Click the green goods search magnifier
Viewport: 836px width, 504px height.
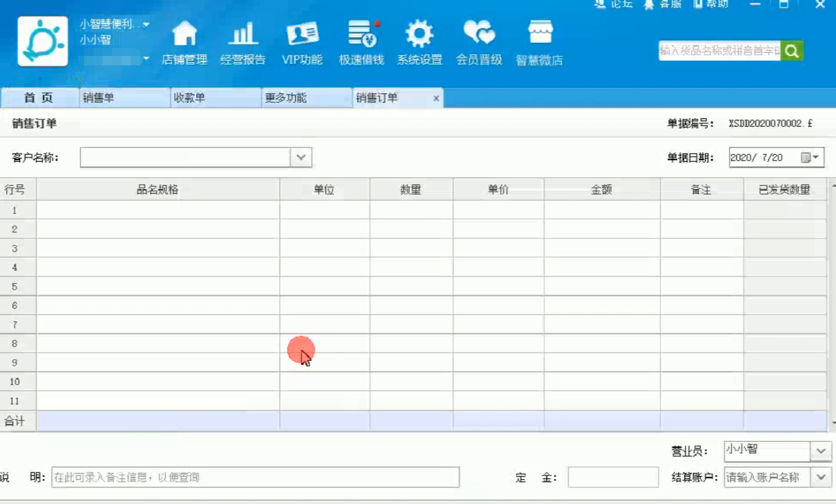[x=792, y=50]
